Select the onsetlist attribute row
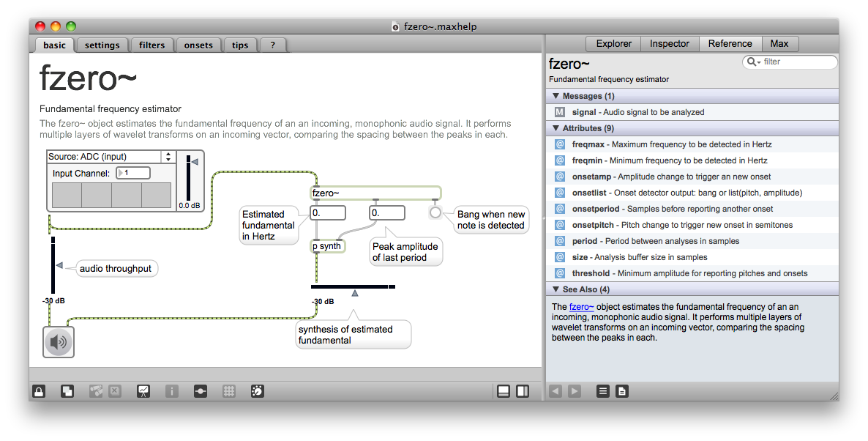The image size is (868, 441). (x=692, y=193)
